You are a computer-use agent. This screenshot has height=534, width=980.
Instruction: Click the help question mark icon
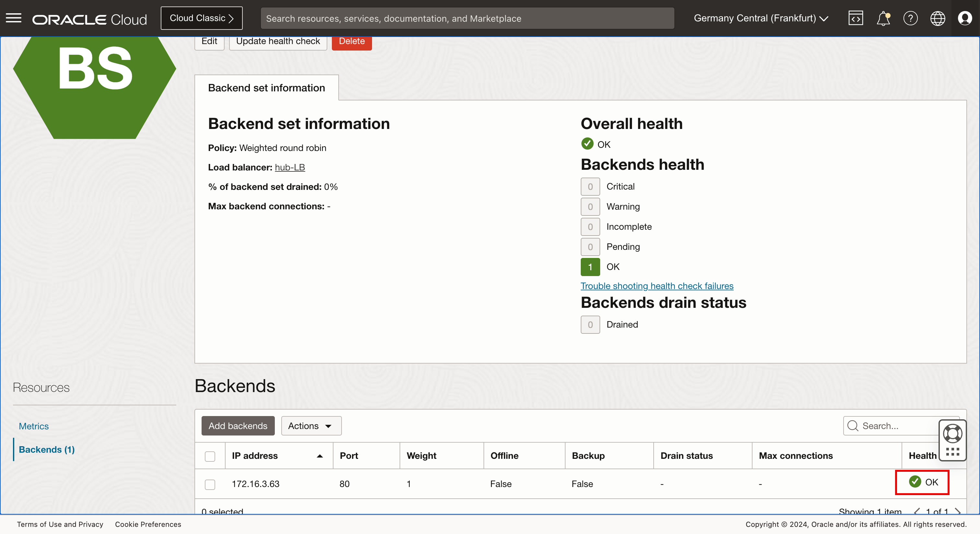point(910,18)
